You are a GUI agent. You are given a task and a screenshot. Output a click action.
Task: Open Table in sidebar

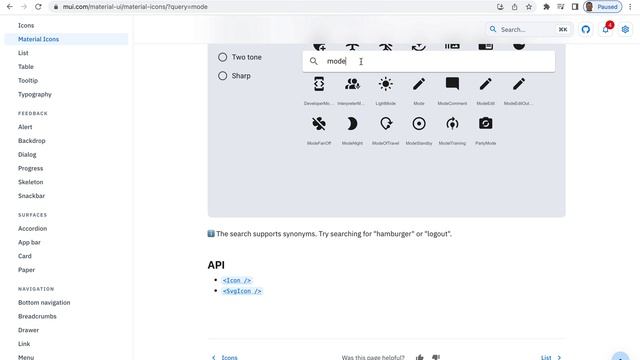[26, 67]
